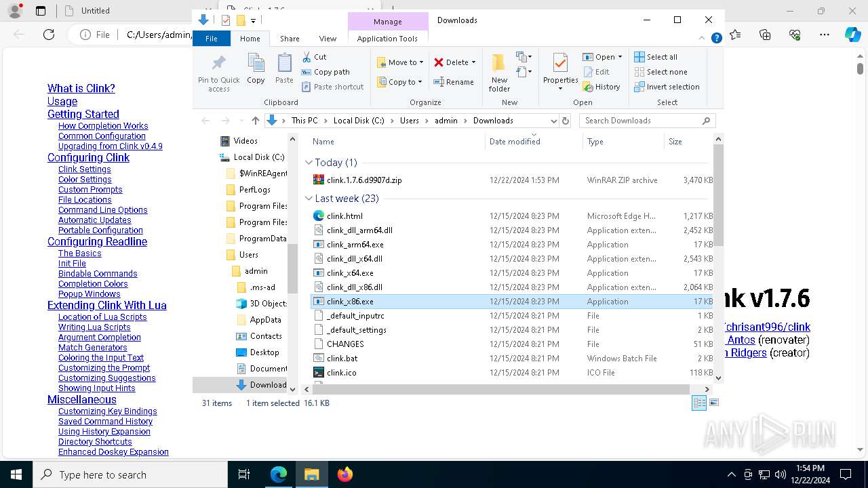Click the taskbar volume icon
The height and width of the screenshot is (488, 868).
(x=781, y=474)
